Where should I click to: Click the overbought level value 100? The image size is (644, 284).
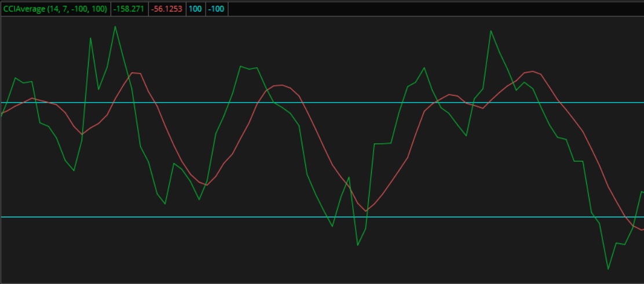pos(196,9)
